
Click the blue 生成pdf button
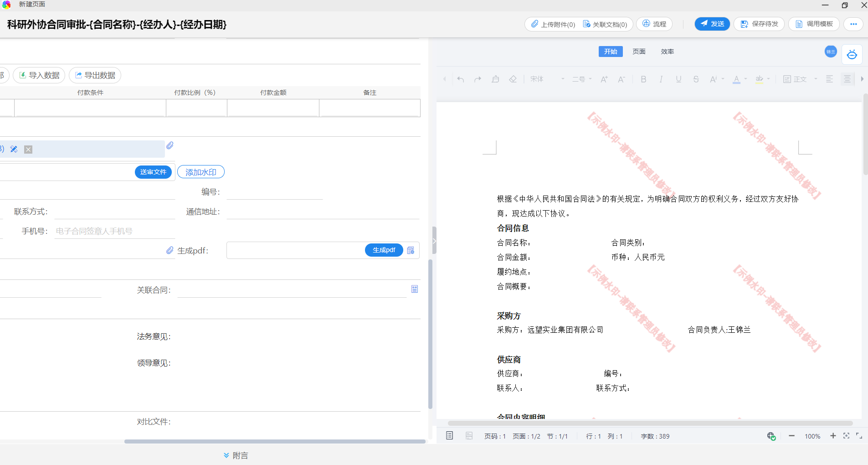pos(384,250)
